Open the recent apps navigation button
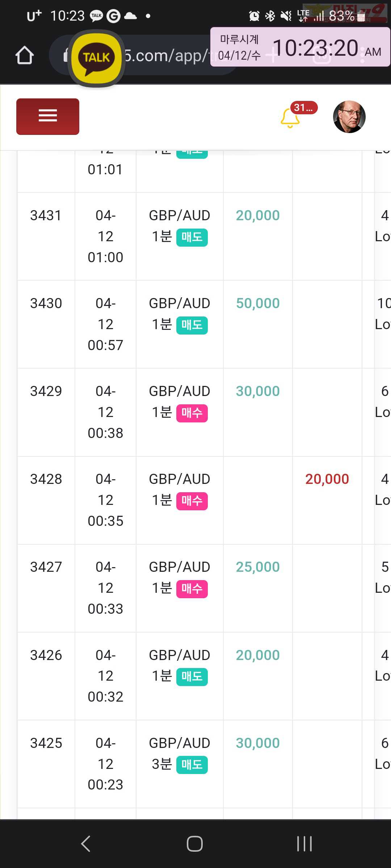391x868 pixels. pos(304,844)
